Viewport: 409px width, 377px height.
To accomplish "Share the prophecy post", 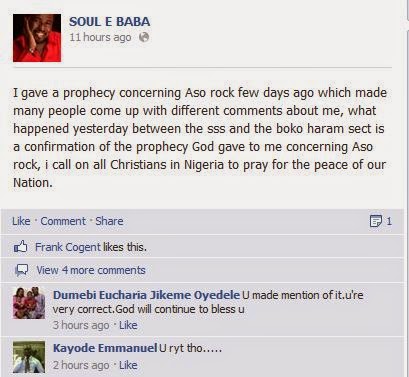I will coord(109,221).
